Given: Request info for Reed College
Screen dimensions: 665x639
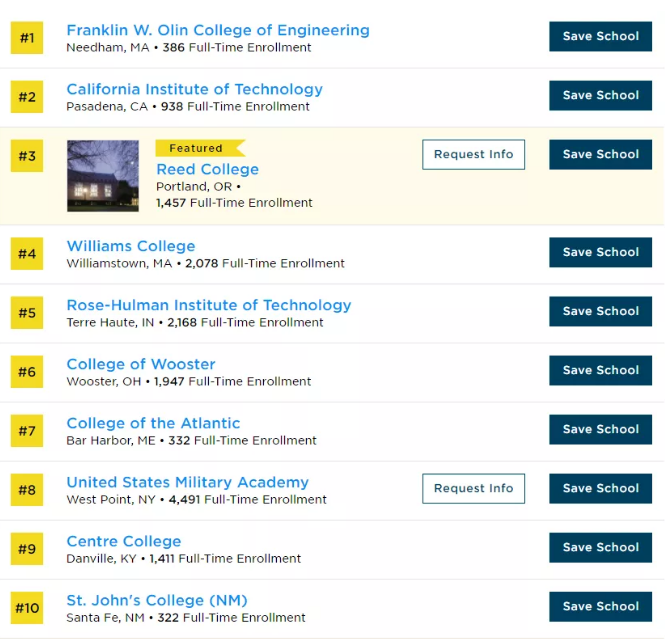Looking at the screenshot, I should click(x=473, y=154).
